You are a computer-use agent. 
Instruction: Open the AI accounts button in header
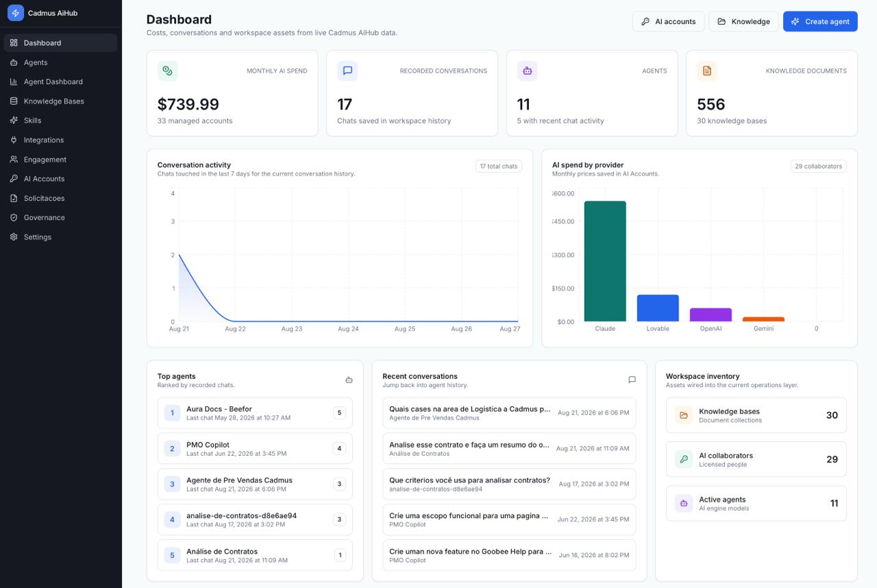click(x=668, y=21)
